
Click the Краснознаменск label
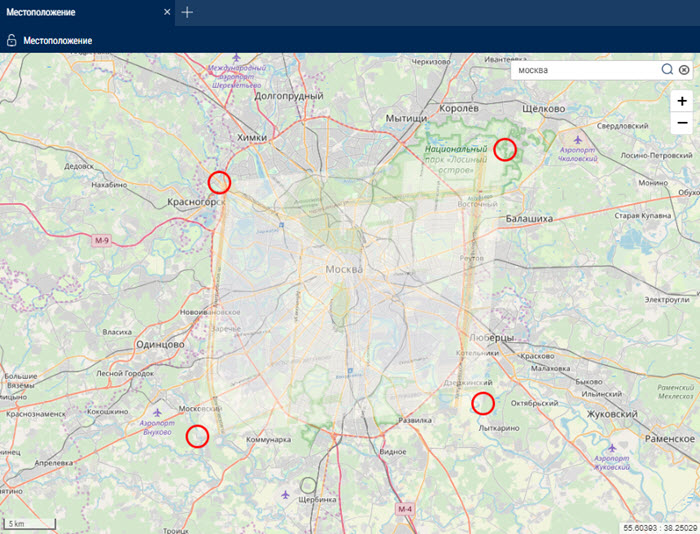(36, 414)
